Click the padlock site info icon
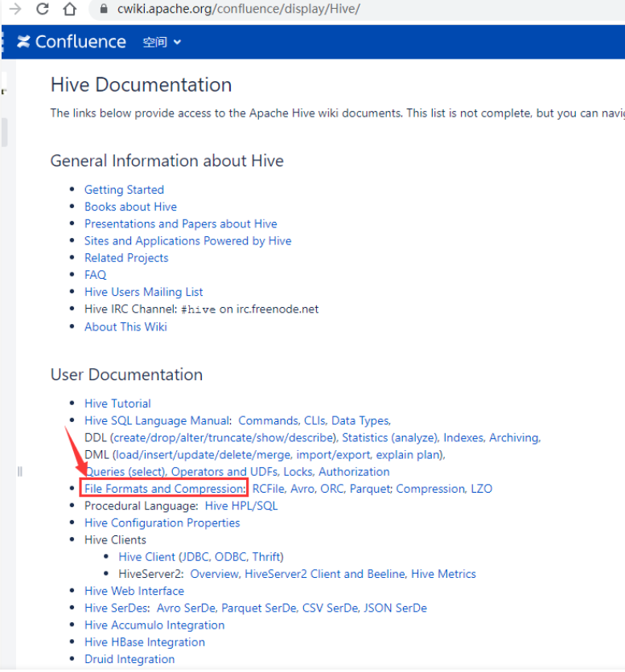 pos(104,9)
